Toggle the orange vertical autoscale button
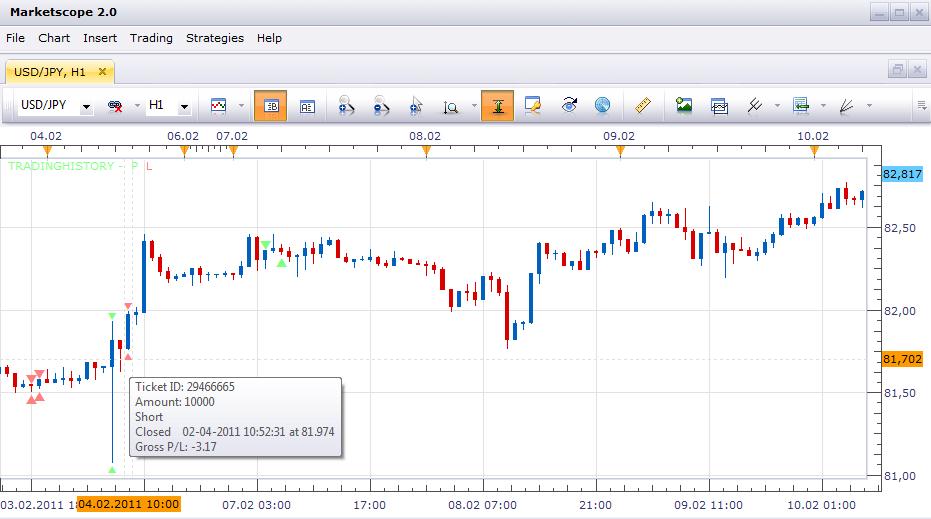This screenshot has width=931, height=519. (498, 106)
